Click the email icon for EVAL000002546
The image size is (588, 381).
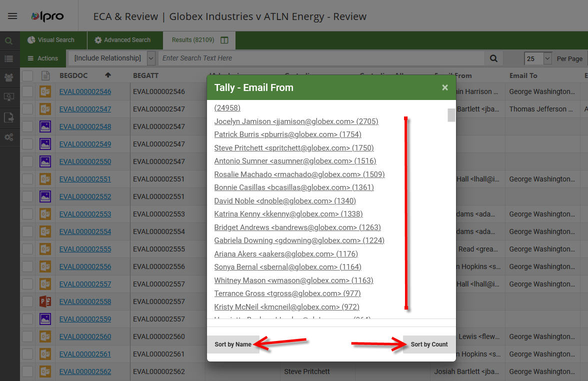pyautogui.click(x=45, y=91)
